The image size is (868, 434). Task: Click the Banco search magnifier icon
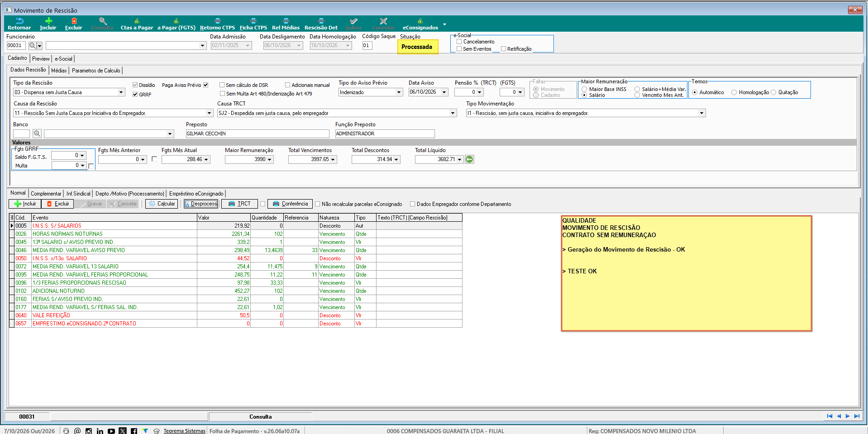click(37, 134)
